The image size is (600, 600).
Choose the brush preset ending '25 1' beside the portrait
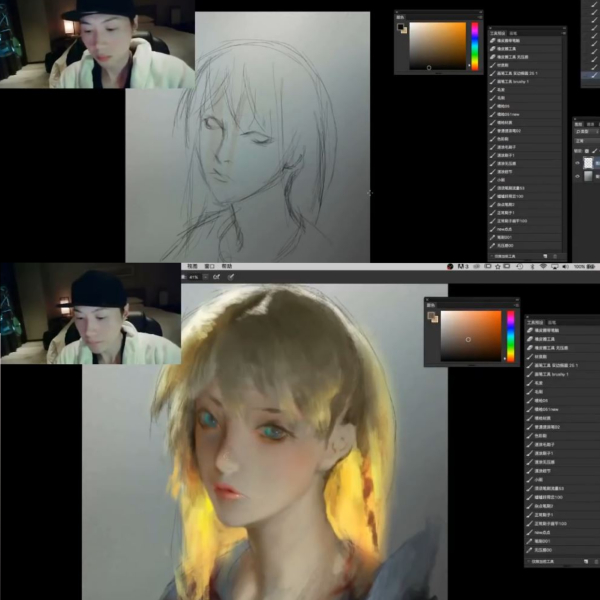563,365
